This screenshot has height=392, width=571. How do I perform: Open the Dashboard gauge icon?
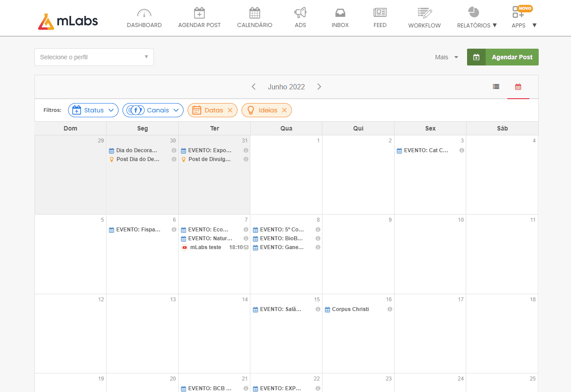[x=144, y=13]
